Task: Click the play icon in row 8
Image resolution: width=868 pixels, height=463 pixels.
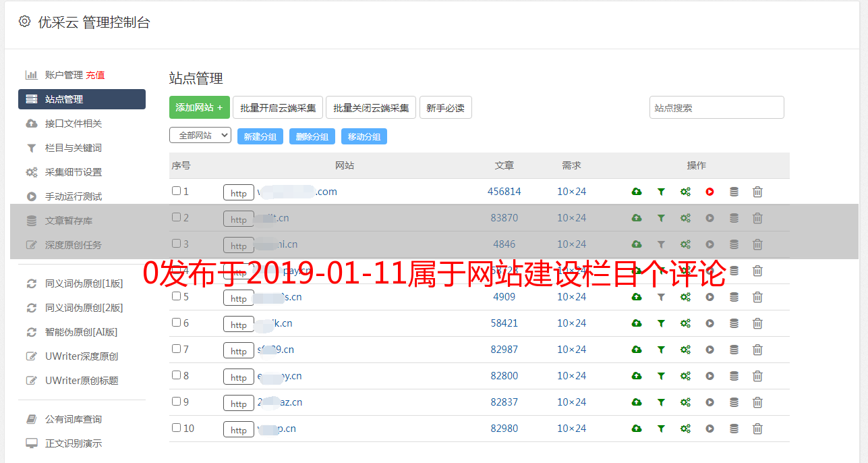Action: pos(710,376)
